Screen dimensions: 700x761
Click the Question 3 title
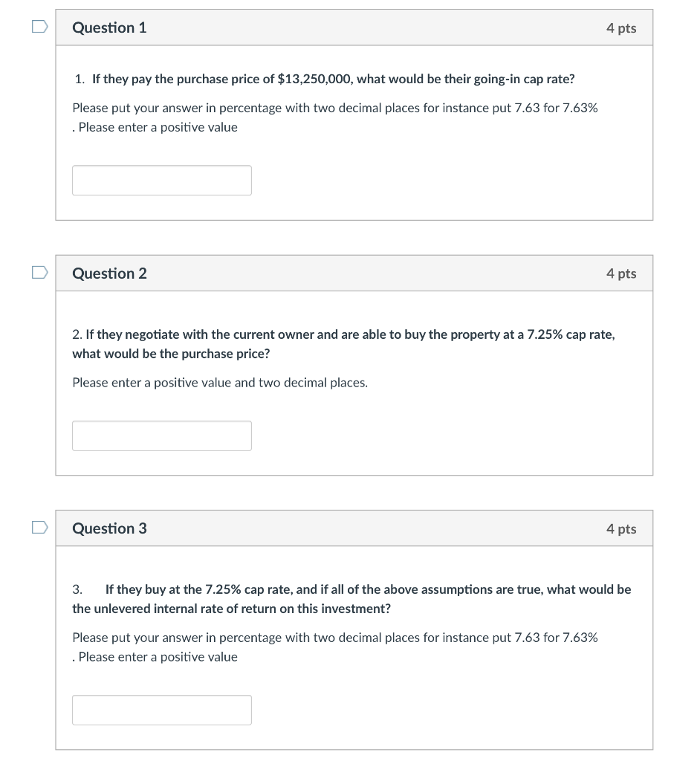[x=109, y=528]
